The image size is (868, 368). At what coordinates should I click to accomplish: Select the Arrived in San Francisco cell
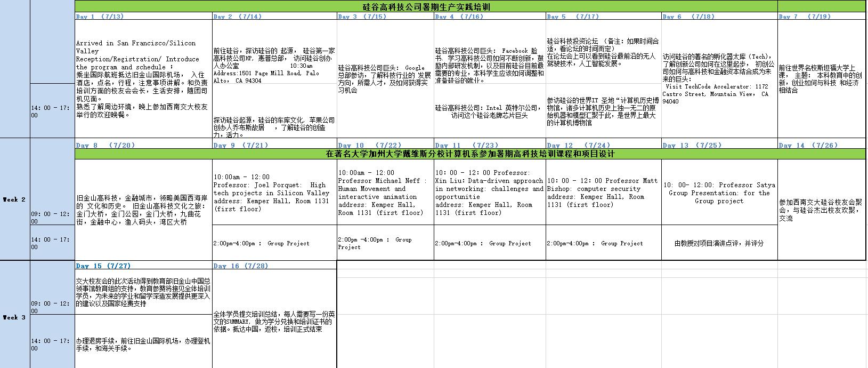(143, 79)
